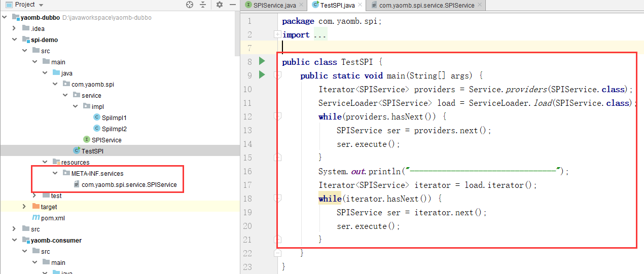This screenshot has height=274, width=644.
Task: Switch to com.yaomb.spi.service.SPIService tab
Action: pyautogui.click(x=427, y=5)
